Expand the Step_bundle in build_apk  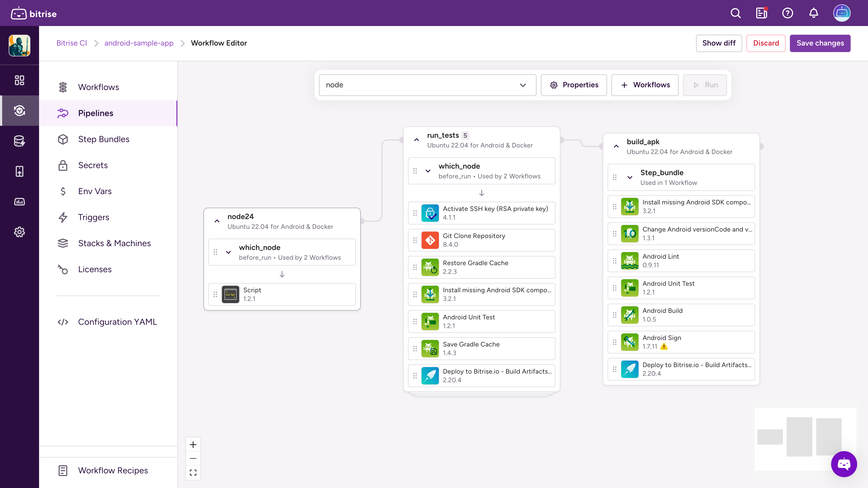click(x=630, y=178)
